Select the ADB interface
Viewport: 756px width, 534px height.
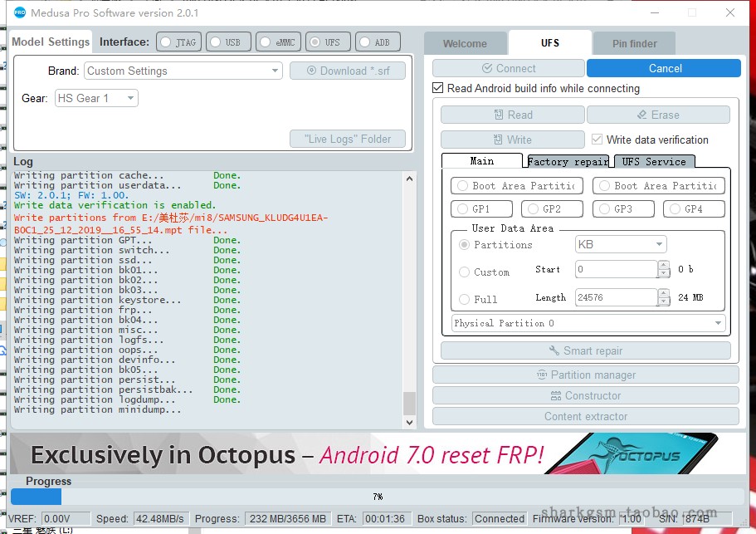click(x=378, y=42)
